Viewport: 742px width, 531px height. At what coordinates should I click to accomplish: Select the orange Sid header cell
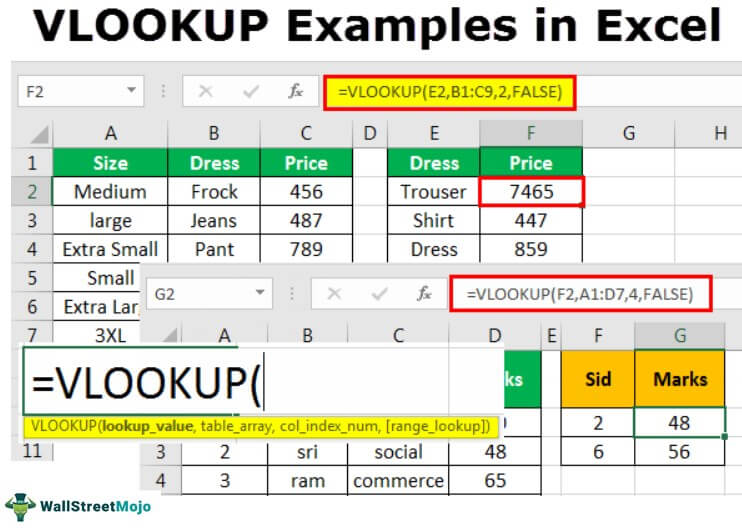point(598,379)
